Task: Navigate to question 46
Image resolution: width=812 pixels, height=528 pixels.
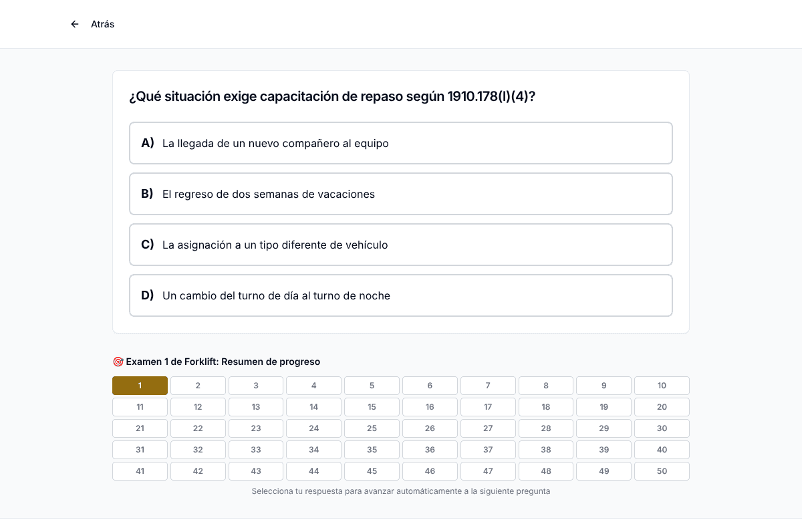Action: tap(430, 471)
